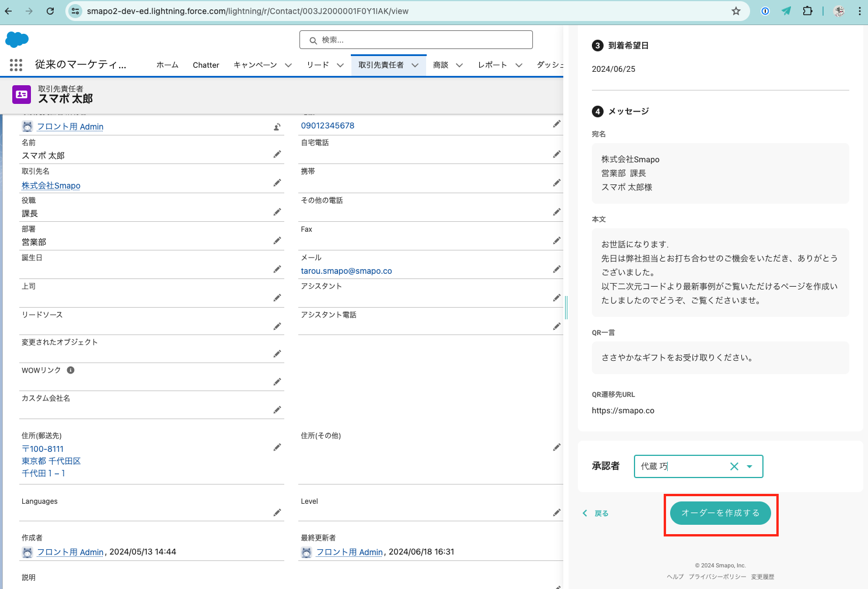Open the ホーム tab
Screen dimensions: 868x589
pyautogui.click(x=168, y=65)
